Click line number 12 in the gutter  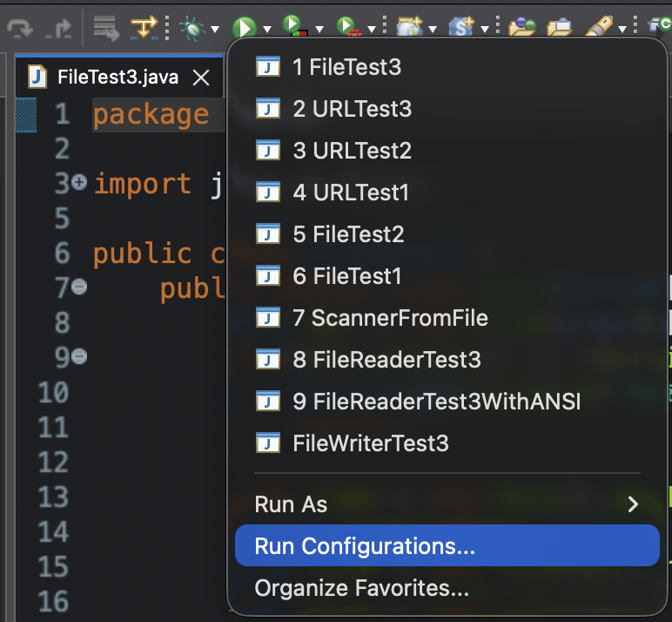point(53,463)
